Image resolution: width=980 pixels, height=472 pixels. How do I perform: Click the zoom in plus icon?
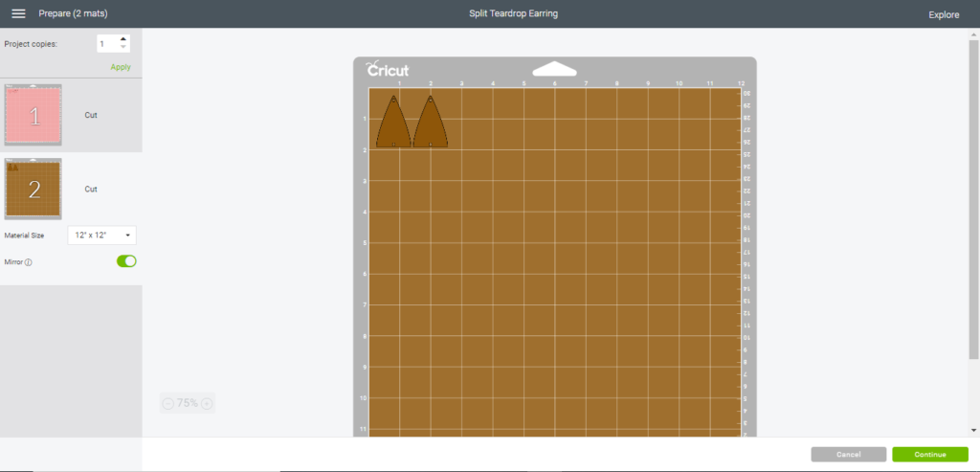point(207,403)
